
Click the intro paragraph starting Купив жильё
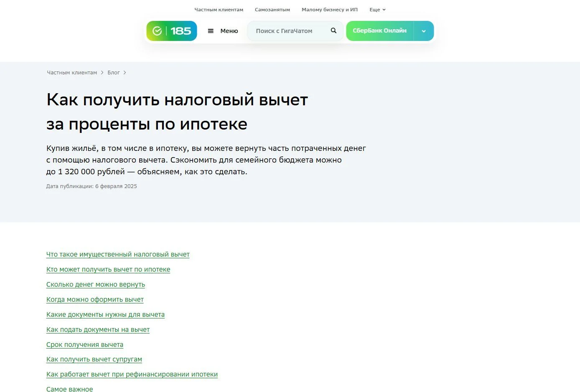pyautogui.click(x=206, y=160)
